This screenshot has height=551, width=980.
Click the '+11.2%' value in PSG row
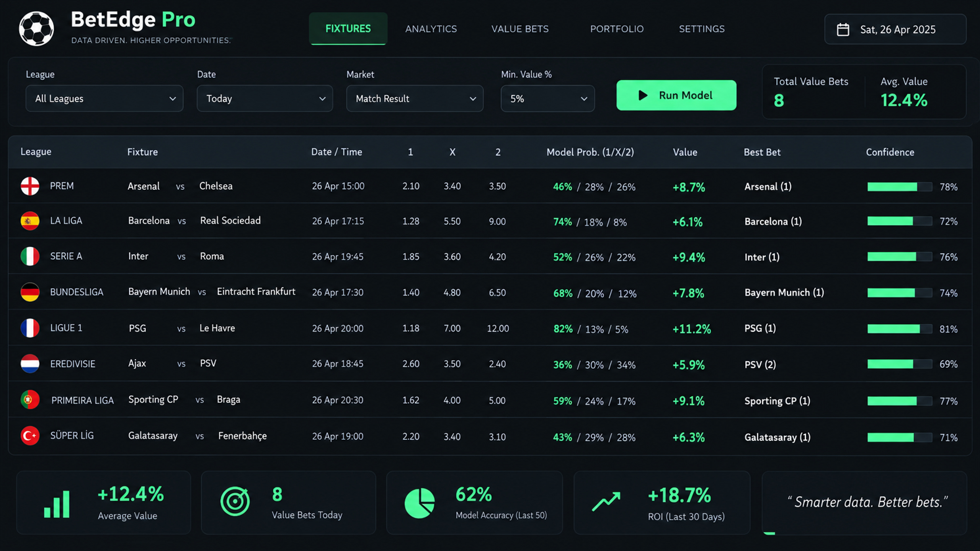coord(692,329)
